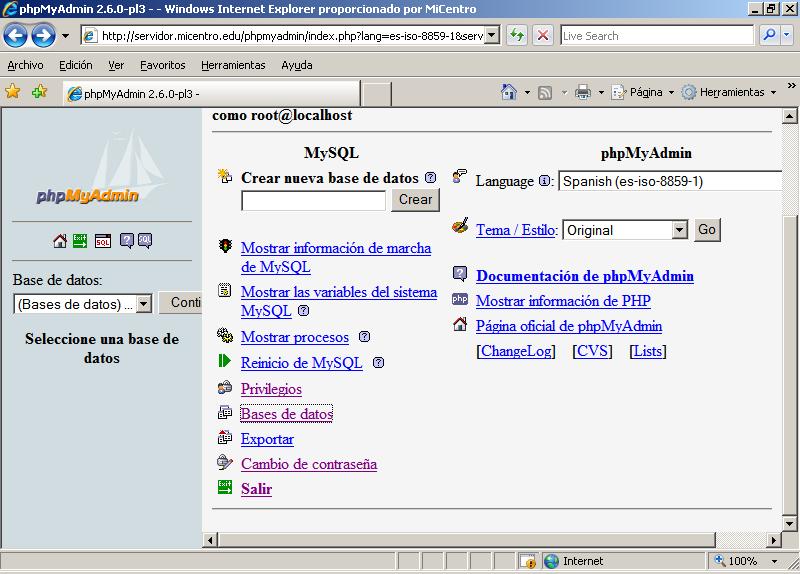
Task: Click the browser stop button
Action: coord(542,35)
